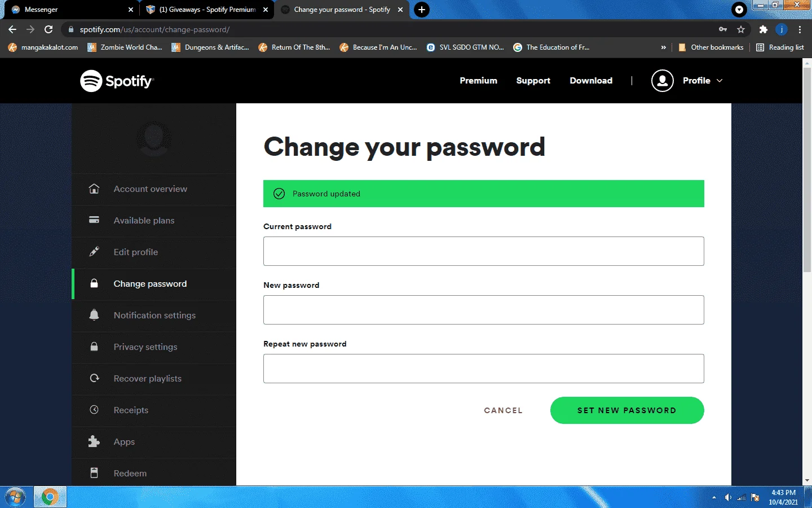Click the sidebar profile picture thumbnail

154,138
